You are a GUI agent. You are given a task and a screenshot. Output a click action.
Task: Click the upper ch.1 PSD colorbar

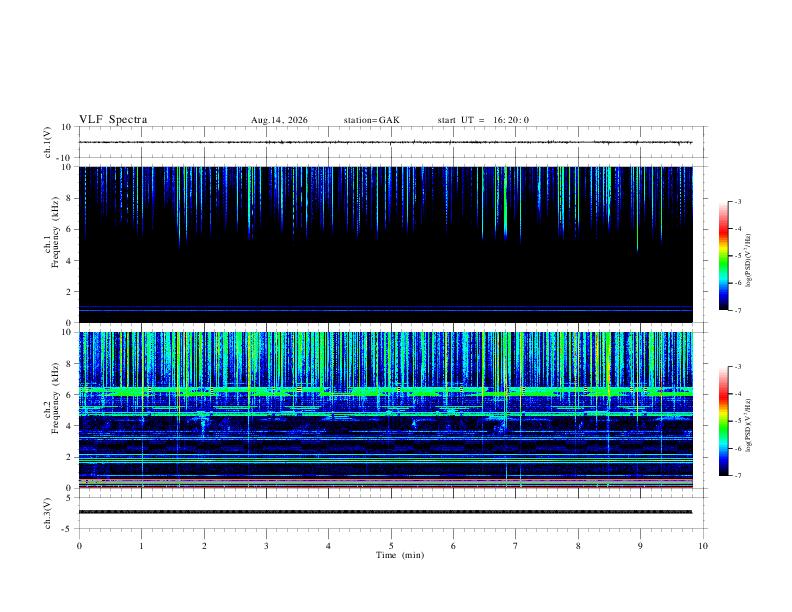click(x=723, y=256)
